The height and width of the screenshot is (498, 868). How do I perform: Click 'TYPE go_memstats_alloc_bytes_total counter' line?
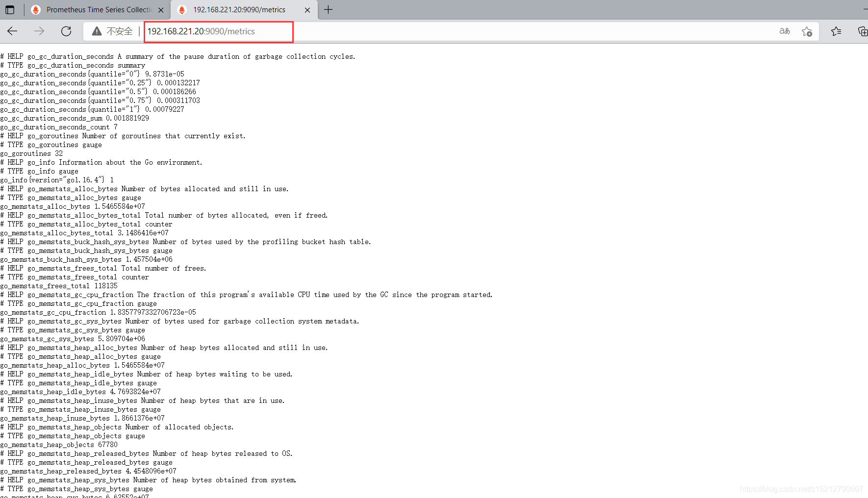[86, 224]
